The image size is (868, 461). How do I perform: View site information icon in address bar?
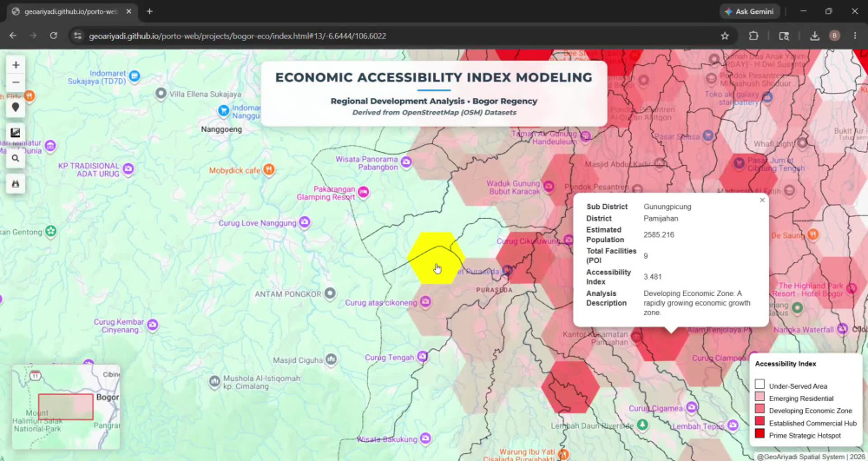[77, 36]
